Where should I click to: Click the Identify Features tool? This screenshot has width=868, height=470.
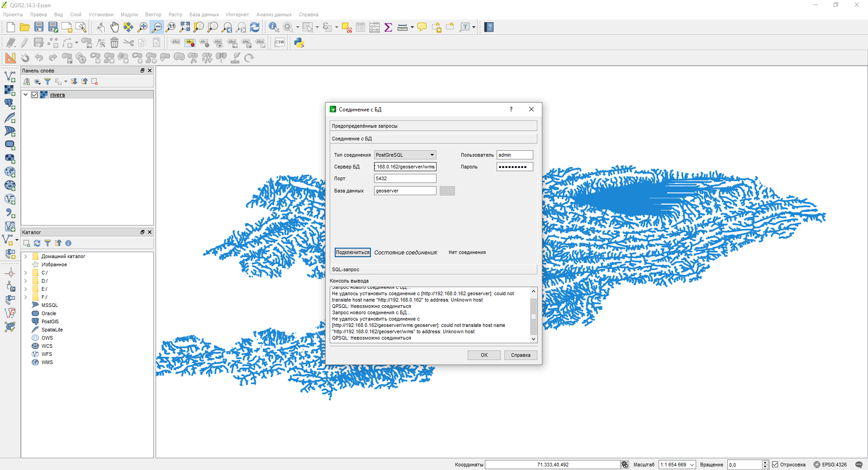pyautogui.click(x=274, y=27)
